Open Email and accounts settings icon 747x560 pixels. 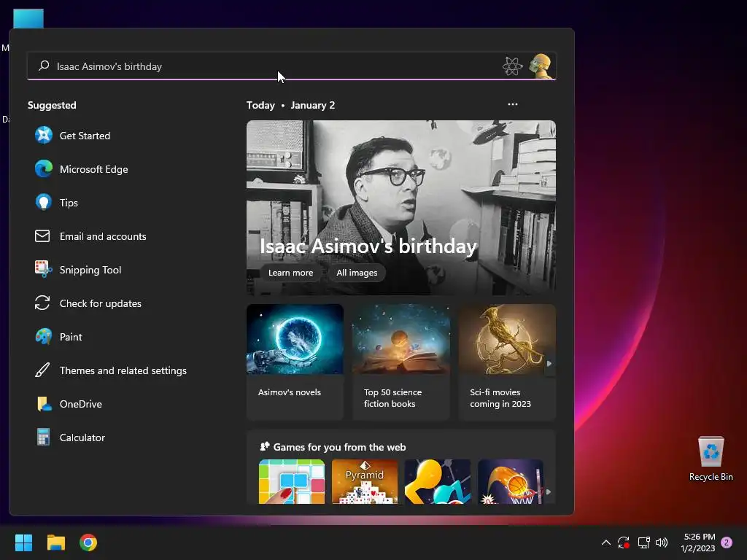42,236
